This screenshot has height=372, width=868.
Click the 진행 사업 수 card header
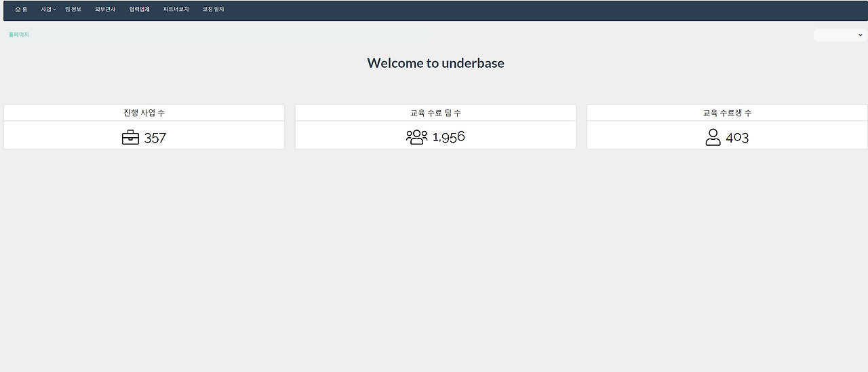(x=144, y=113)
